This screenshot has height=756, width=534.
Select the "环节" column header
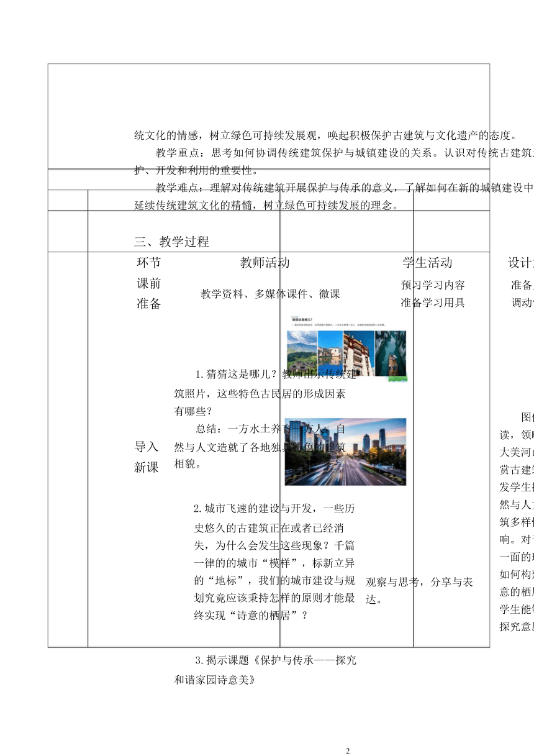click(x=148, y=263)
